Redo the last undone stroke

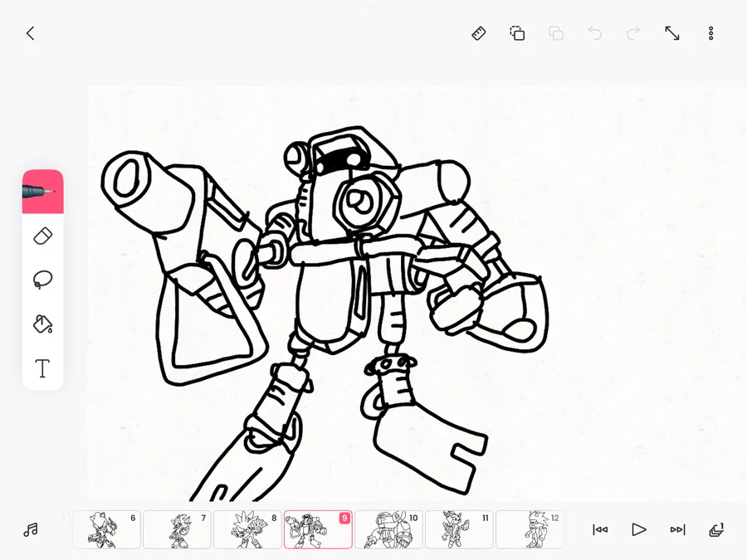point(633,33)
